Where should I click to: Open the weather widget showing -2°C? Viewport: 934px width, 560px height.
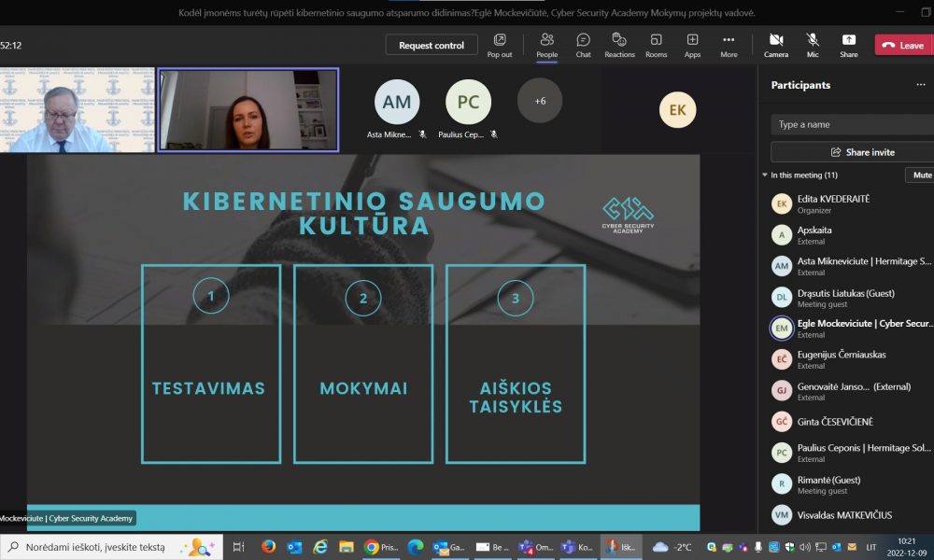click(x=672, y=547)
